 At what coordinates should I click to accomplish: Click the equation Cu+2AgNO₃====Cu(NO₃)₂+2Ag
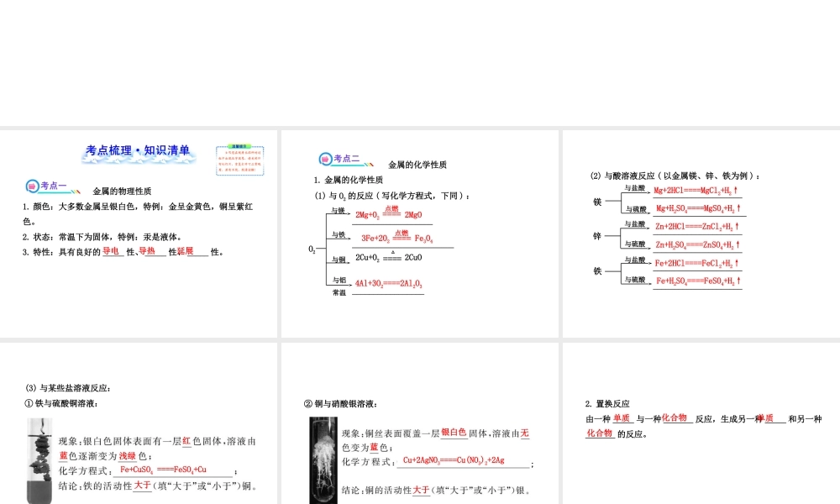[454, 459]
